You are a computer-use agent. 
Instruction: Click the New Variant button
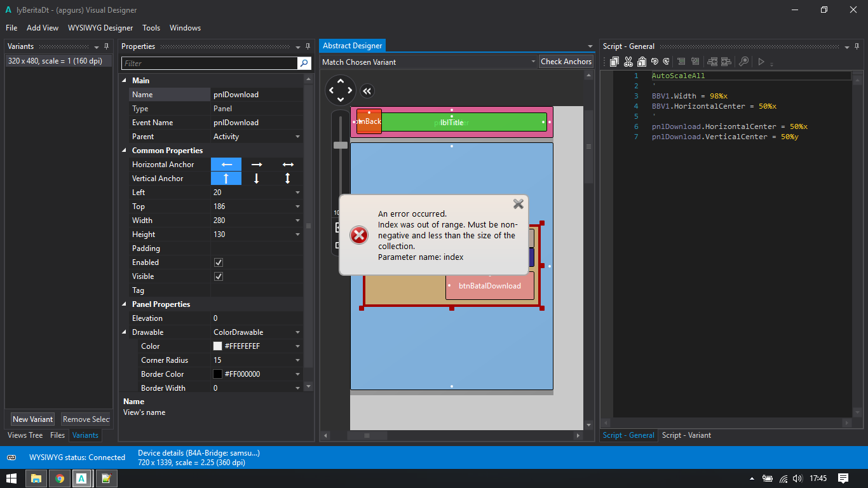tap(32, 419)
